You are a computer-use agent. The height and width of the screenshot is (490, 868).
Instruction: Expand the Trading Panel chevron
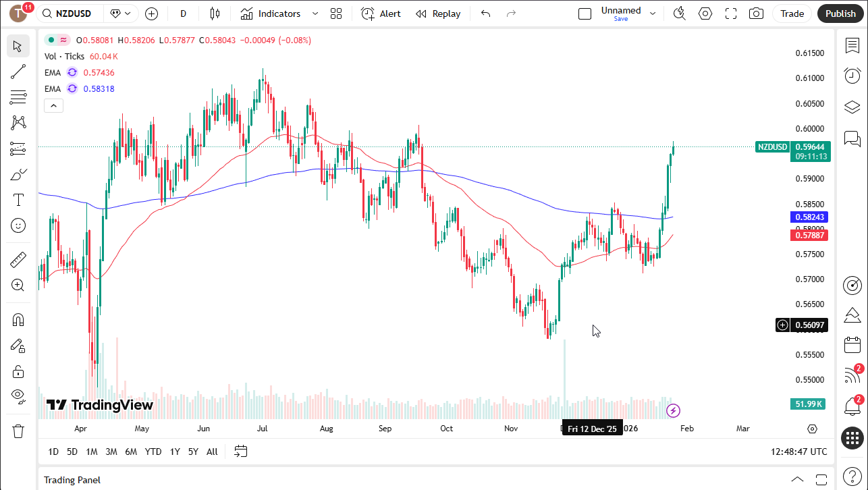[x=797, y=479]
